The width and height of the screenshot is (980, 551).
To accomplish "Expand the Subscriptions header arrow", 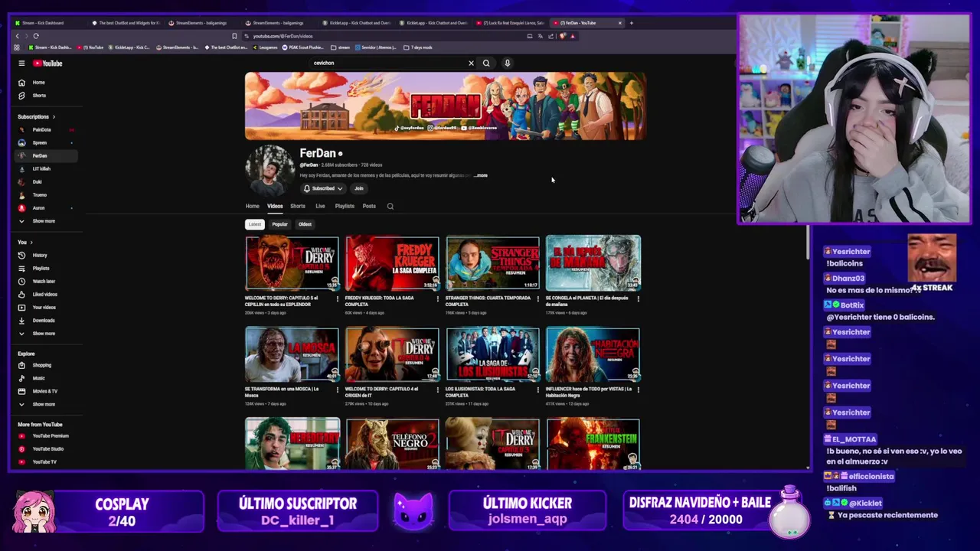I will (x=54, y=117).
